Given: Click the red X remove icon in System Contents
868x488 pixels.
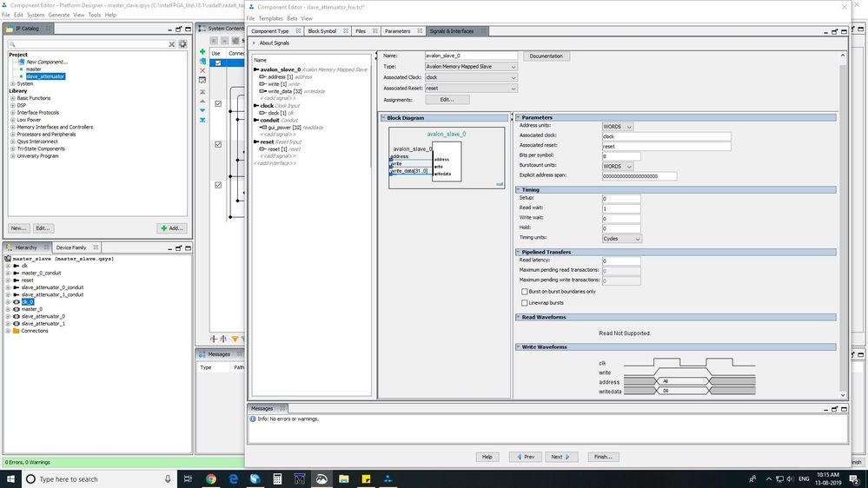Looking at the screenshot, I should [x=202, y=70].
